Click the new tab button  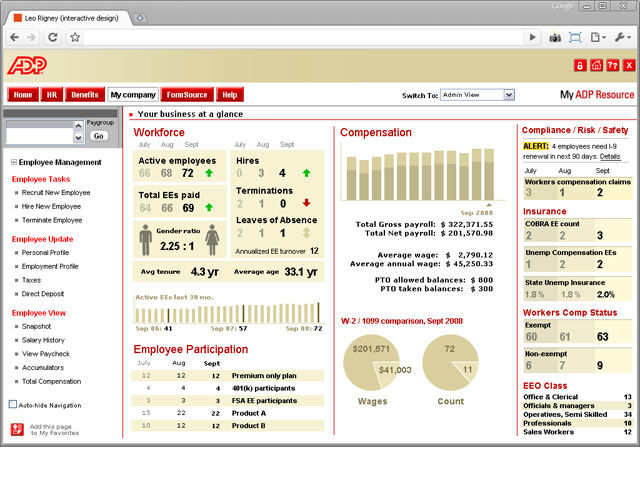click(140, 18)
